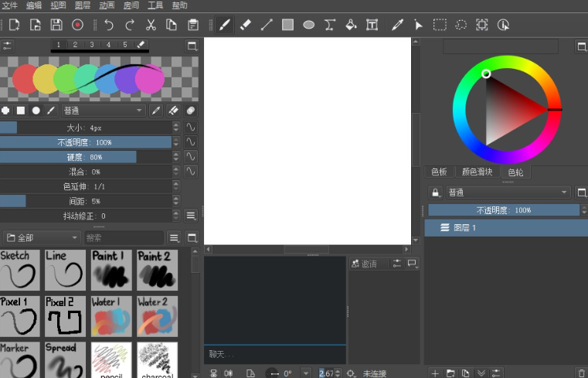Duplicate the current layer

465,373
